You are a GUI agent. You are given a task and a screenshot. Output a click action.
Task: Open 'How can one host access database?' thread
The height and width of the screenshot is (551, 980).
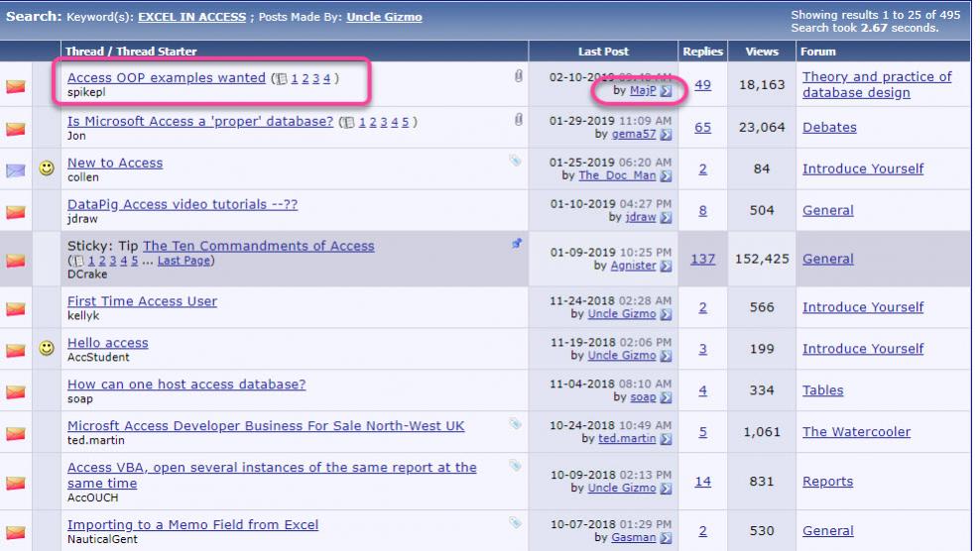[x=186, y=385]
